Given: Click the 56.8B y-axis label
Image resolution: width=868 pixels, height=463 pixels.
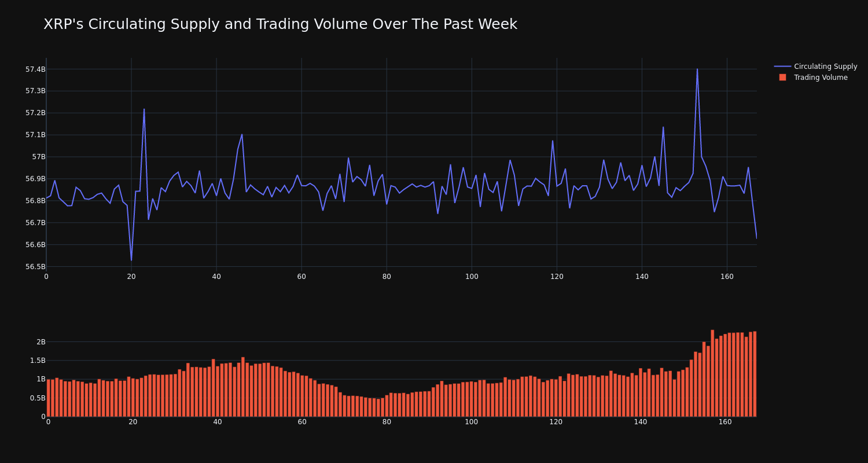Looking at the screenshot, I should pos(35,201).
